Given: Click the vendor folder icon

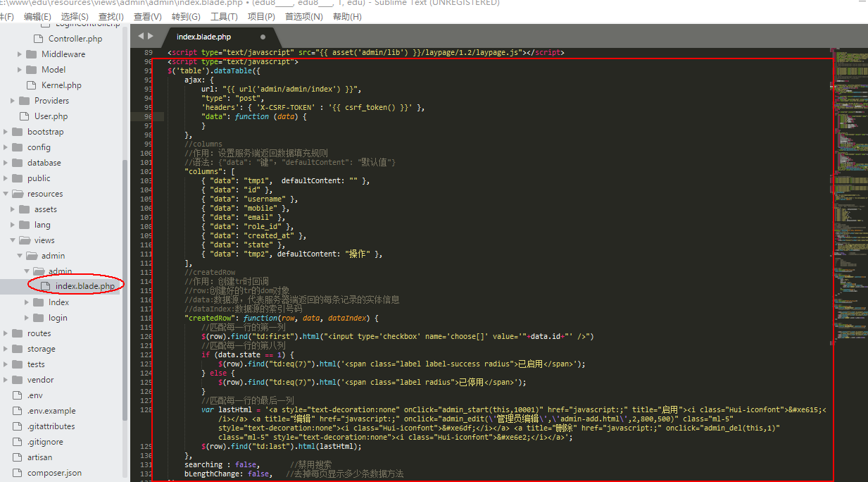Looking at the screenshot, I should (x=16, y=380).
